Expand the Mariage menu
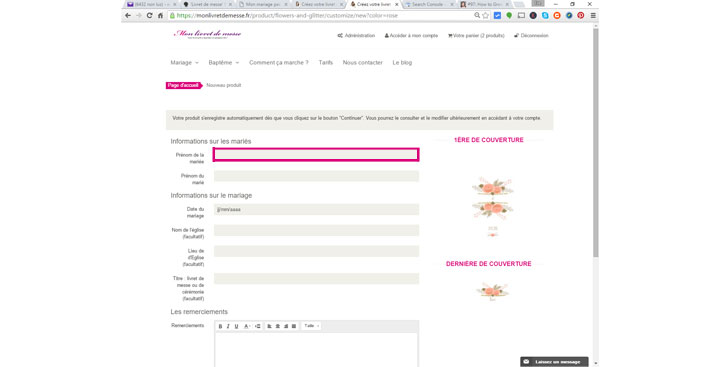This screenshot has width=709, height=367. 184,62
